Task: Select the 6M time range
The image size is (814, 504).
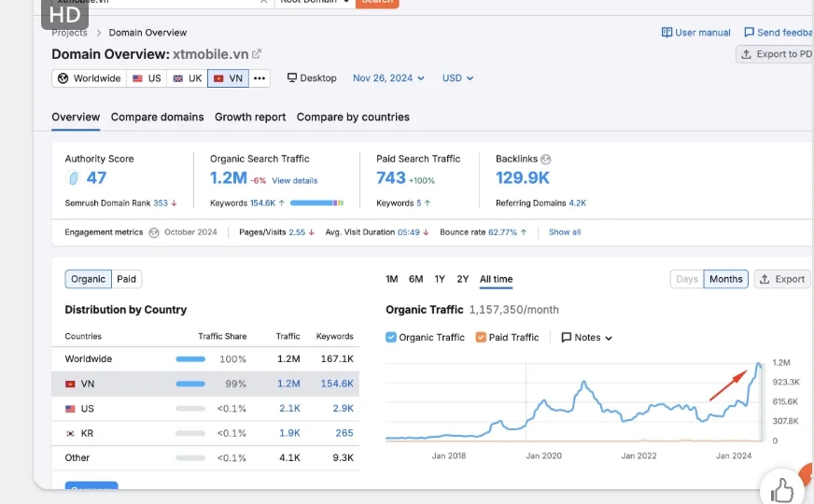Action: pos(415,279)
